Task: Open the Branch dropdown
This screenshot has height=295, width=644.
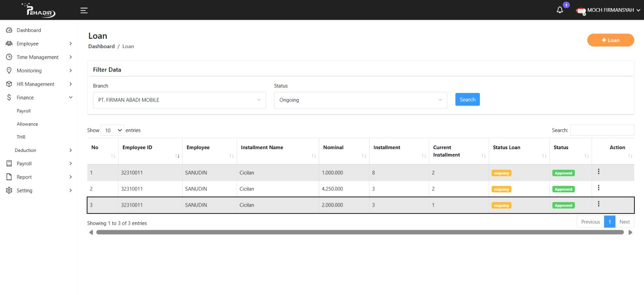Action: [x=179, y=100]
